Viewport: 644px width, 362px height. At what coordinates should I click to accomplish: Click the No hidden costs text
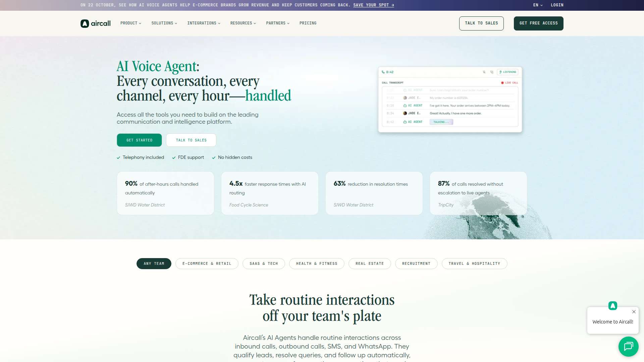[x=235, y=158]
